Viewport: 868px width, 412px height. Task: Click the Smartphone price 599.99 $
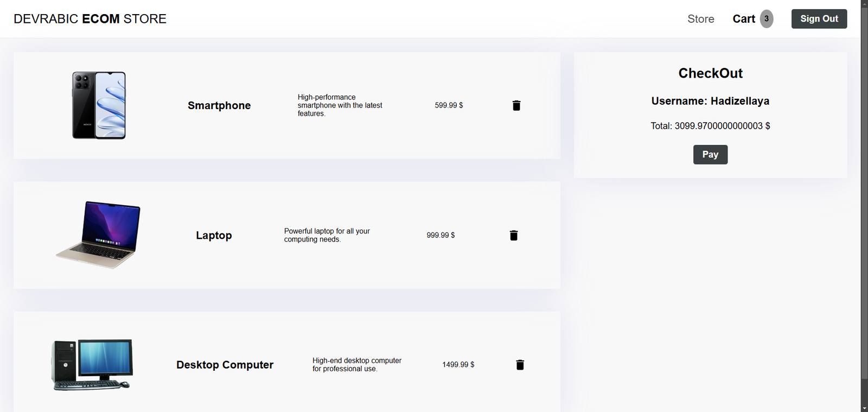click(x=449, y=105)
